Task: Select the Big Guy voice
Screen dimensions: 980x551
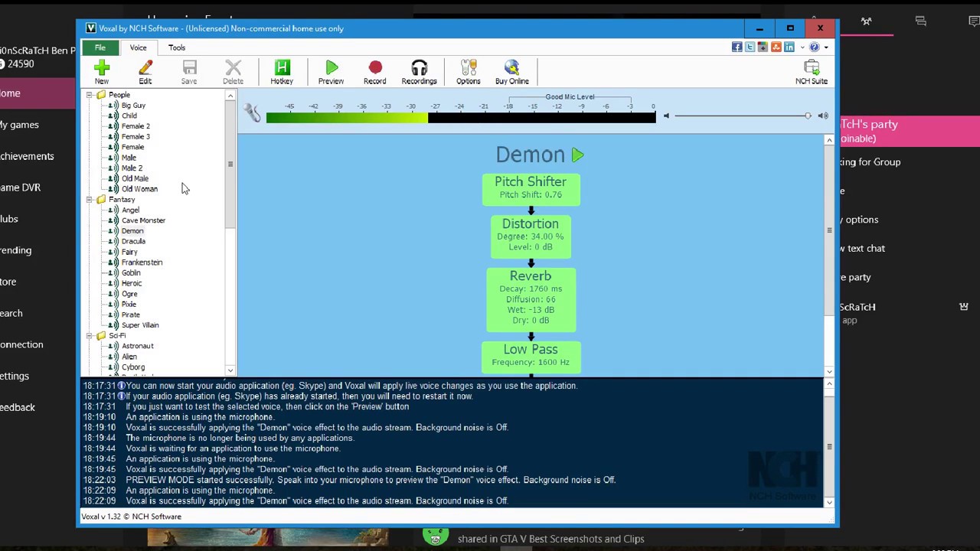Action: point(133,106)
